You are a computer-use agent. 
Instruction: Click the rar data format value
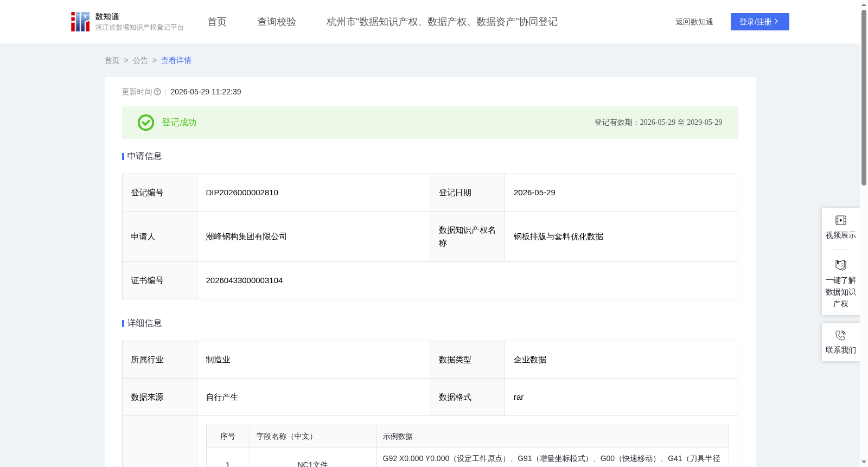519,397
